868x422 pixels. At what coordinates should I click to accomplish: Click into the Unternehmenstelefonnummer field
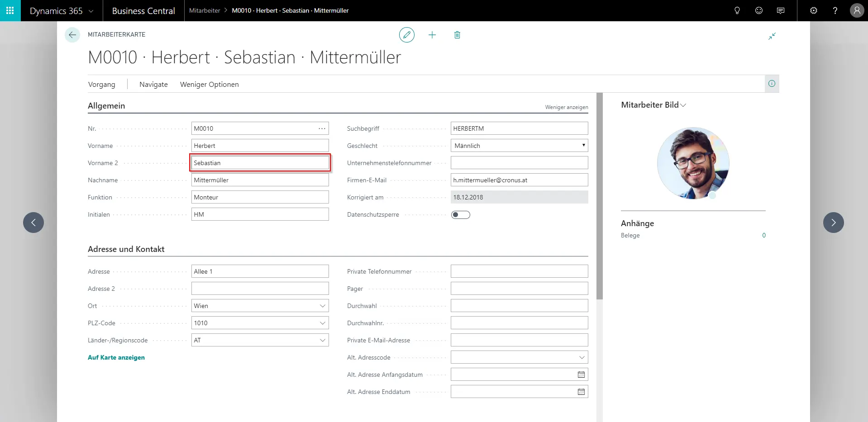520,163
